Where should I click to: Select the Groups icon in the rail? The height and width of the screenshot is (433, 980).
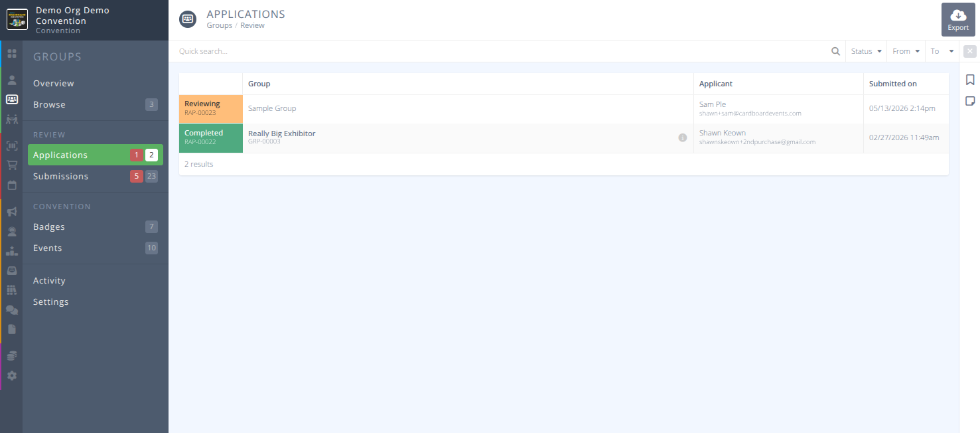pyautogui.click(x=11, y=100)
